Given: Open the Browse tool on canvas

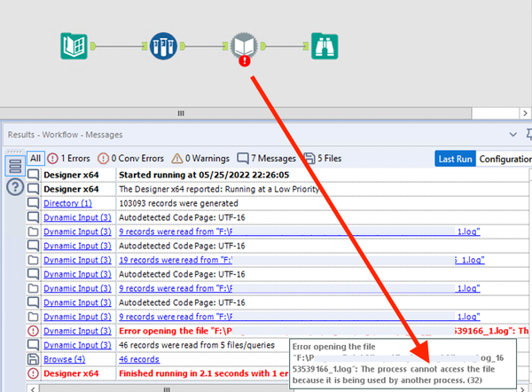Looking at the screenshot, I should pyautogui.click(x=324, y=45).
